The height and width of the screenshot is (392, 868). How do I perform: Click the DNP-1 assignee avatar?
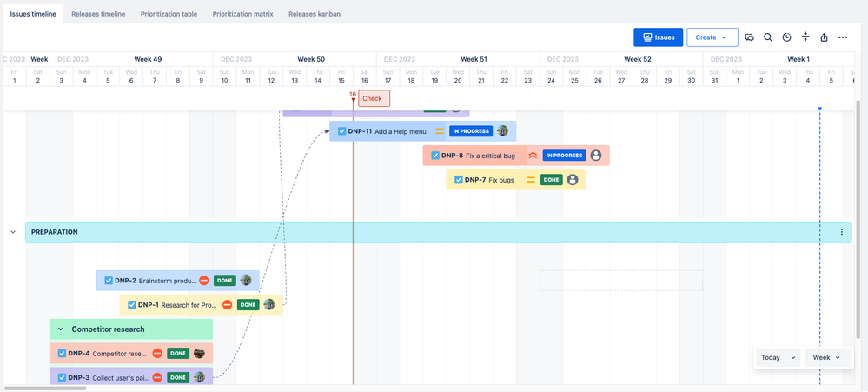click(x=269, y=304)
